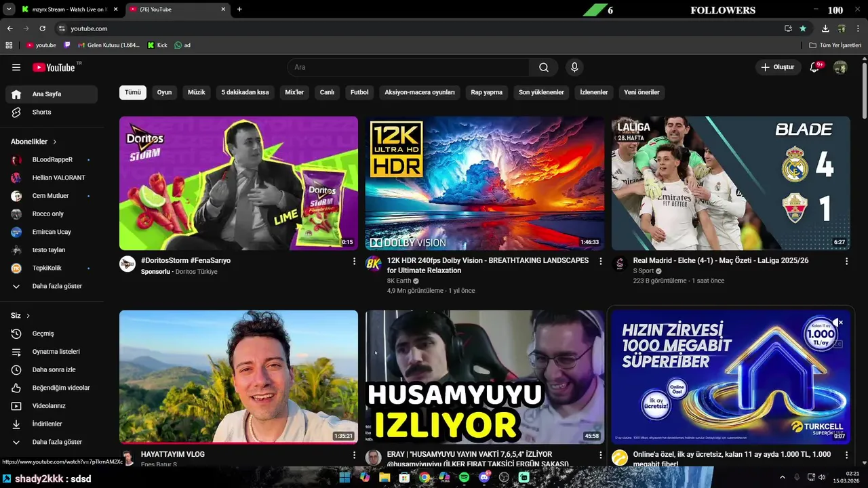The width and height of the screenshot is (868, 488).
Task: Open 8K Earth channel avatar
Action: pos(374,264)
